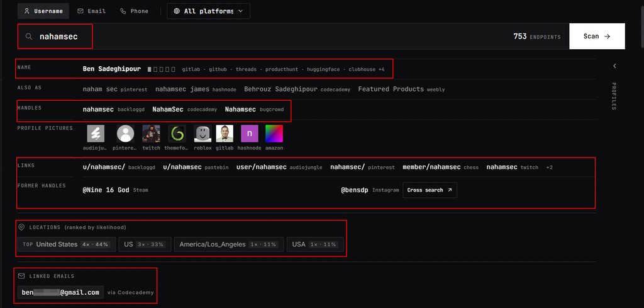
Task: Select the US location chip
Action: [145, 244]
